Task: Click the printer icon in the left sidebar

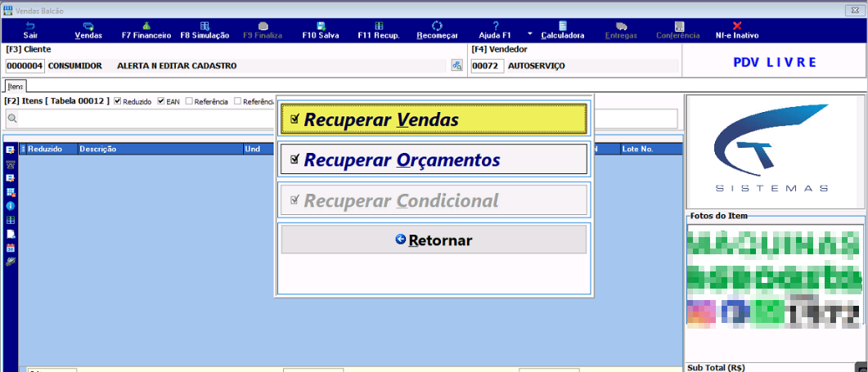Action: pos(10,164)
